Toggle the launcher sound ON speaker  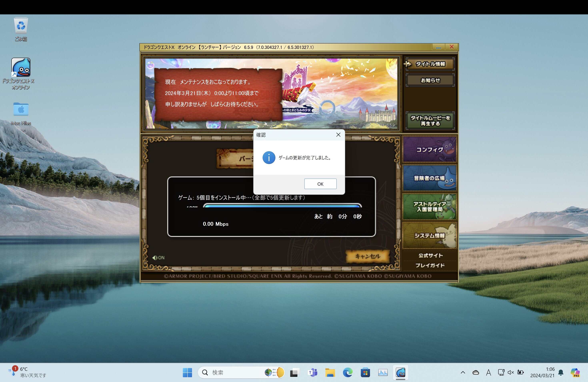[158, 258]
